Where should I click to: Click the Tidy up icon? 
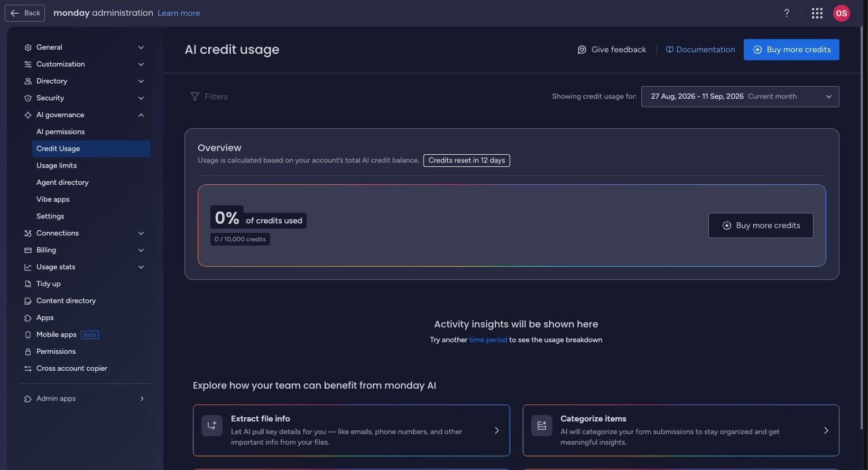28,284
